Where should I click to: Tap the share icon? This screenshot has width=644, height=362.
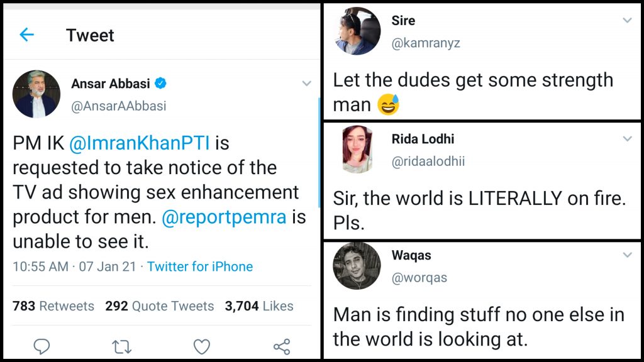[282, 346]
